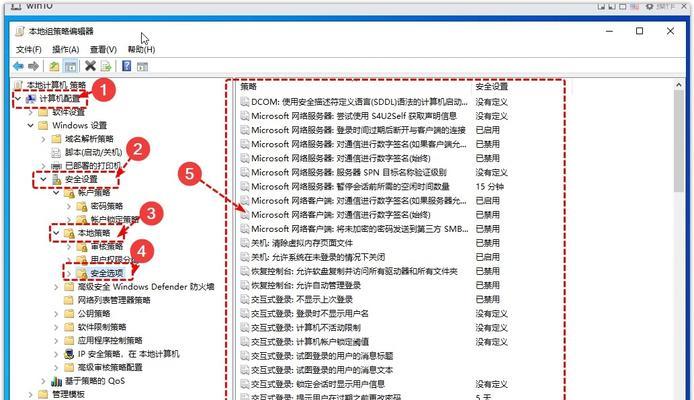694x400 pixels.
Task: Expand 高级安全 Windows Defender 防火墙 node
Action: (56, 287)
